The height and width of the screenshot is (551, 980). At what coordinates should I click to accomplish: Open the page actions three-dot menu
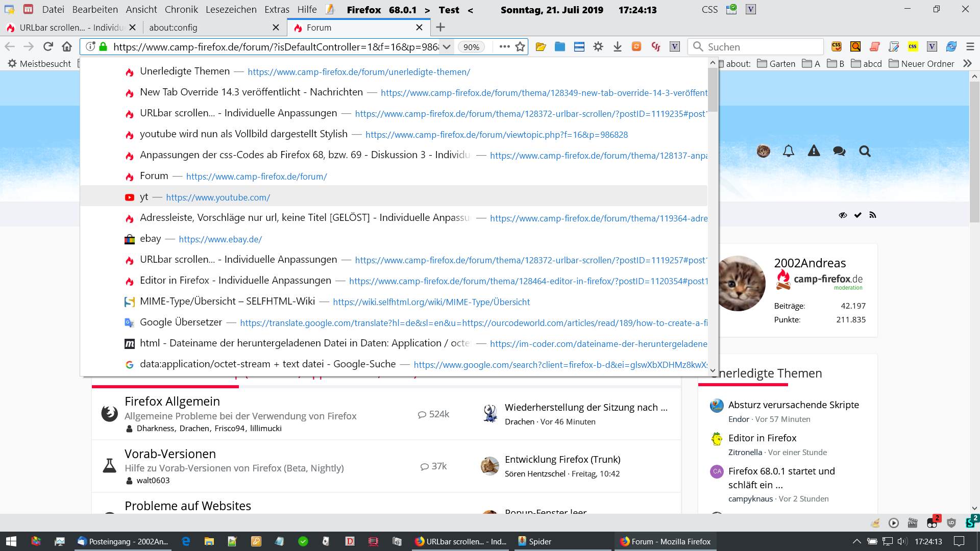[x=504, y=47]
